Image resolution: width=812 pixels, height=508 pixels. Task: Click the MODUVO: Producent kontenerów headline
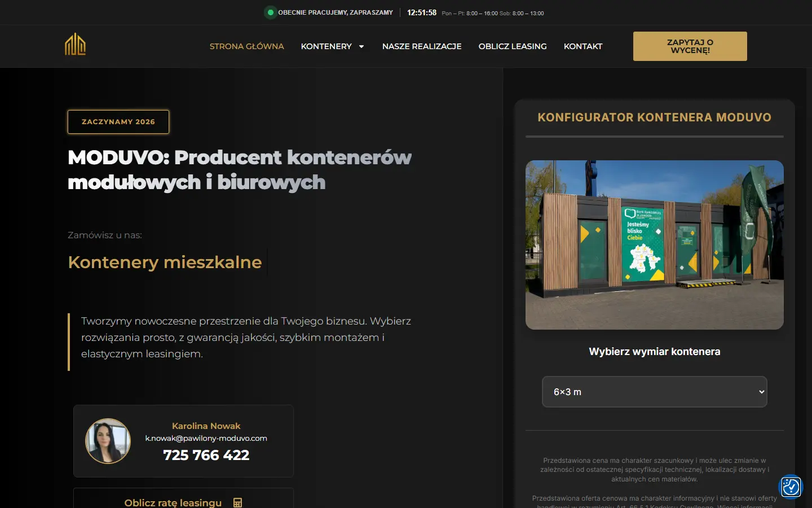pyautogui.click(x=240, y=169)
